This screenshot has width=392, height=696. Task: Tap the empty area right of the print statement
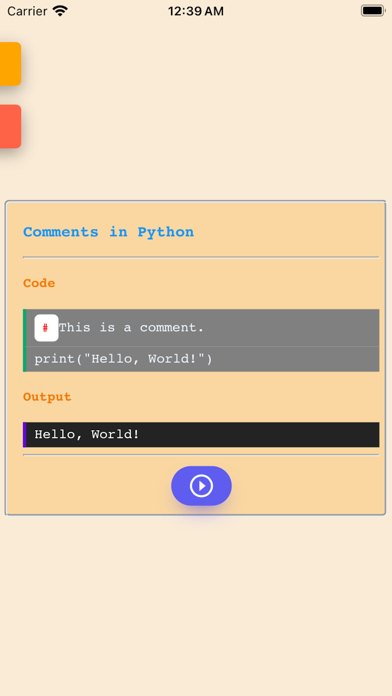point(296,359)
